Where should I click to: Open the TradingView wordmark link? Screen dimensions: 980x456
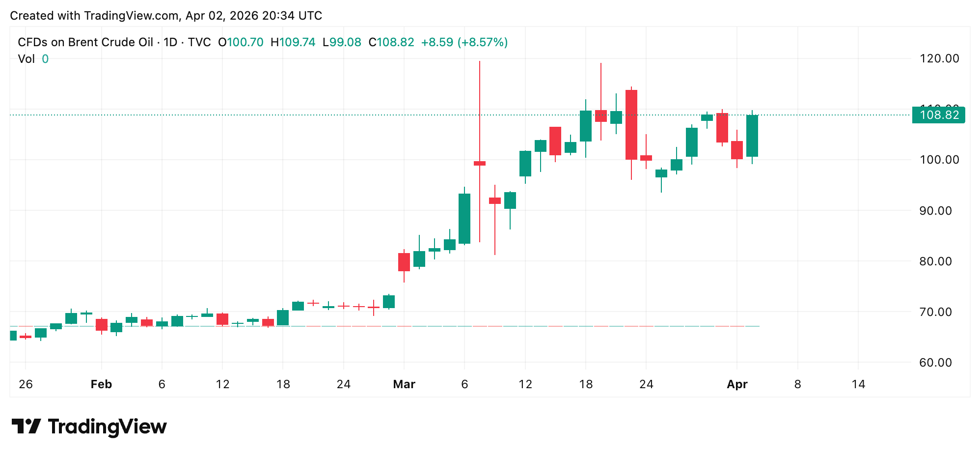coord(108,427)
